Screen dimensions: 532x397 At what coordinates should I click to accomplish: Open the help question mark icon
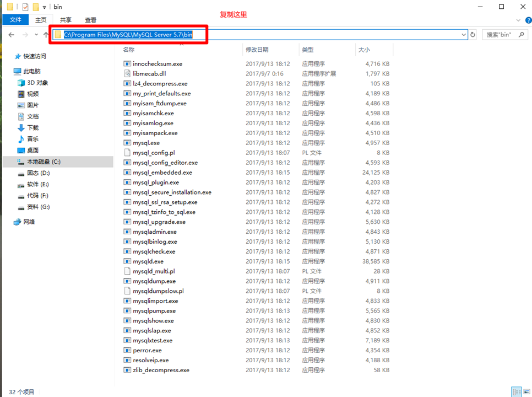[528, 20]
